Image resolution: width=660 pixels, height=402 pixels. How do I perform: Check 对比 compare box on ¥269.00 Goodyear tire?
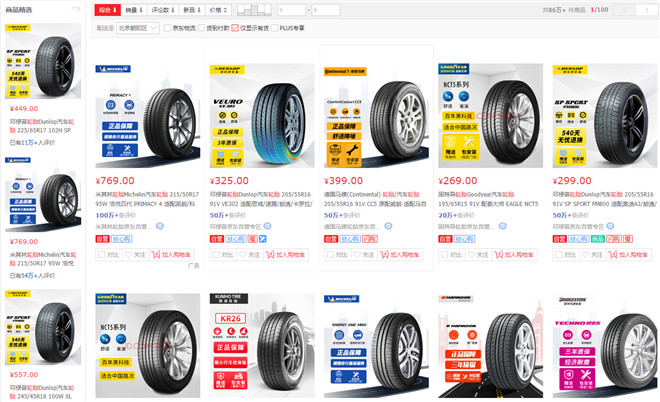click(x=444, y=255)
